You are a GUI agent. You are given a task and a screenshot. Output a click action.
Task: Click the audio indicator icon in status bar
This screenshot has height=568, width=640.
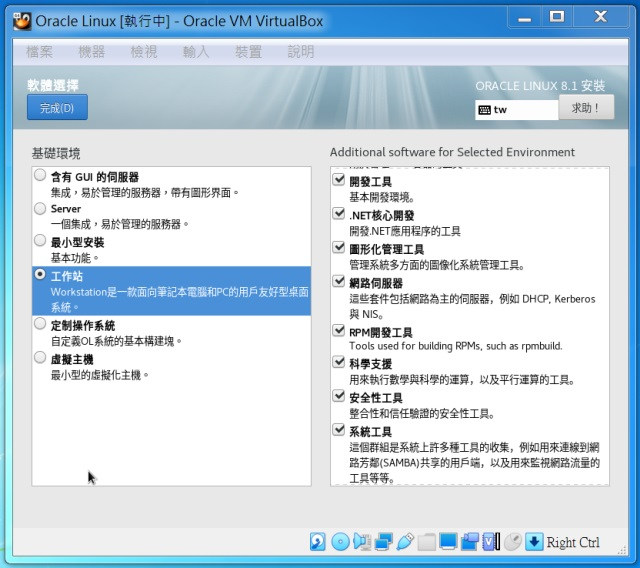pos(362,542)
